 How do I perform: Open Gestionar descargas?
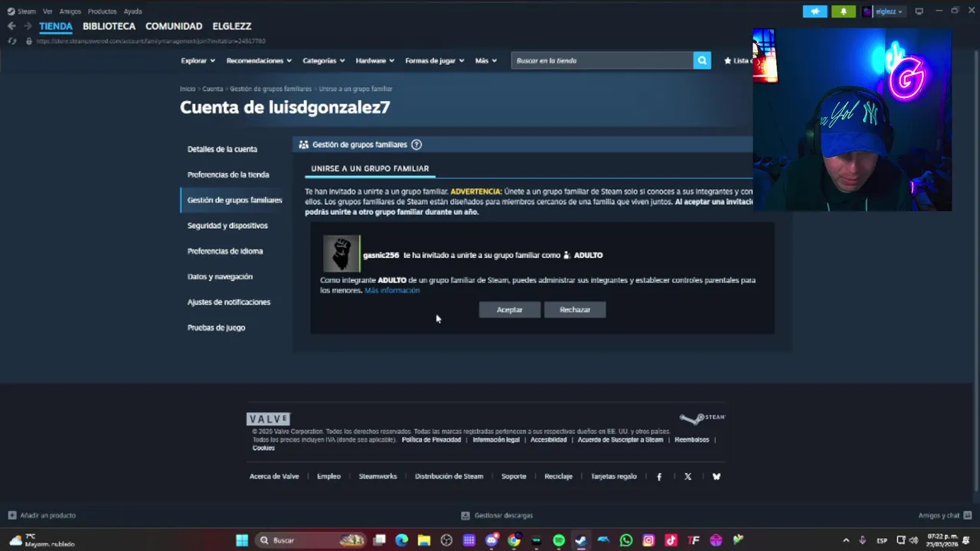tap(497, 515)
